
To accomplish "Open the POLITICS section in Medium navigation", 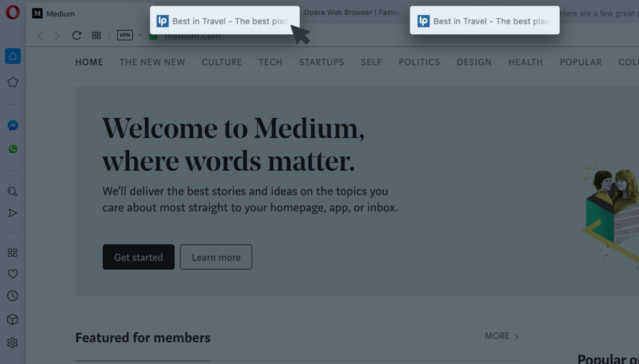I will coord(419,62).
